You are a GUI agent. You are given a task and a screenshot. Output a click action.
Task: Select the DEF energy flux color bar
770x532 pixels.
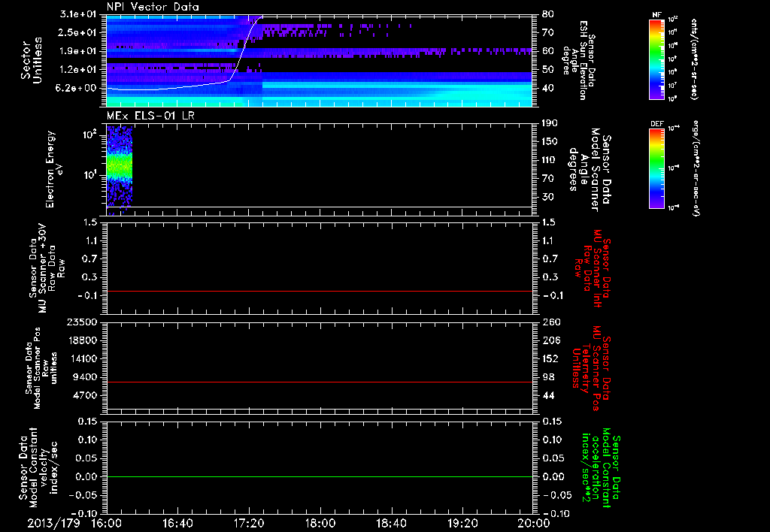657,168
